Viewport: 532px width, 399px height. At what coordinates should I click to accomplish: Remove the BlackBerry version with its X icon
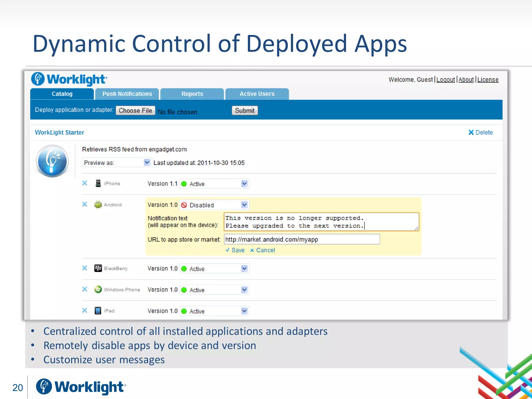(85, 268)
